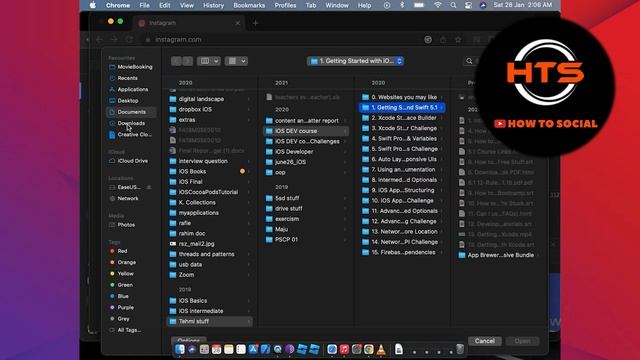Image resolution: width=640 pixels, height=360 pixels.
Task: Open the App Brewery bundle folder
Action: (499, 255)
